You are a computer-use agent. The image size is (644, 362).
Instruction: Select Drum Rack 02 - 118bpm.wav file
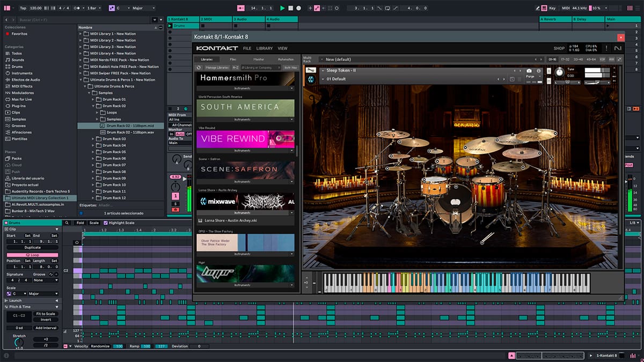tap(121, 132)
